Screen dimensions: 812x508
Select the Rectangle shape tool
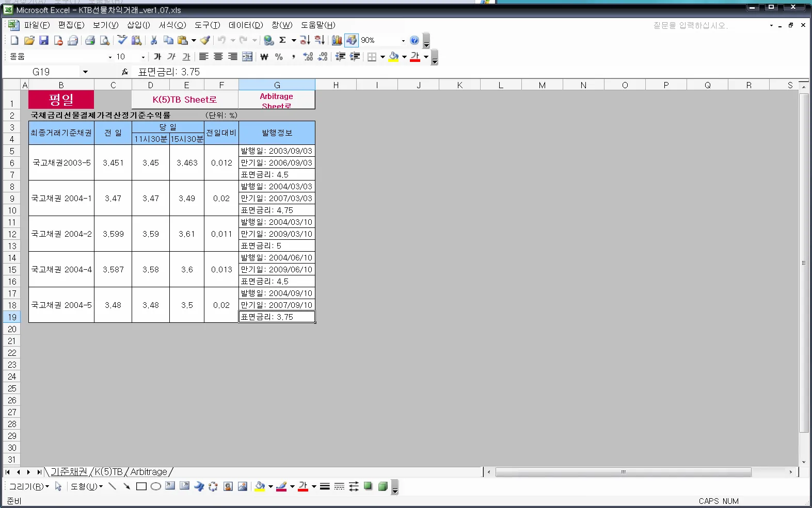(x=141, y=486)
